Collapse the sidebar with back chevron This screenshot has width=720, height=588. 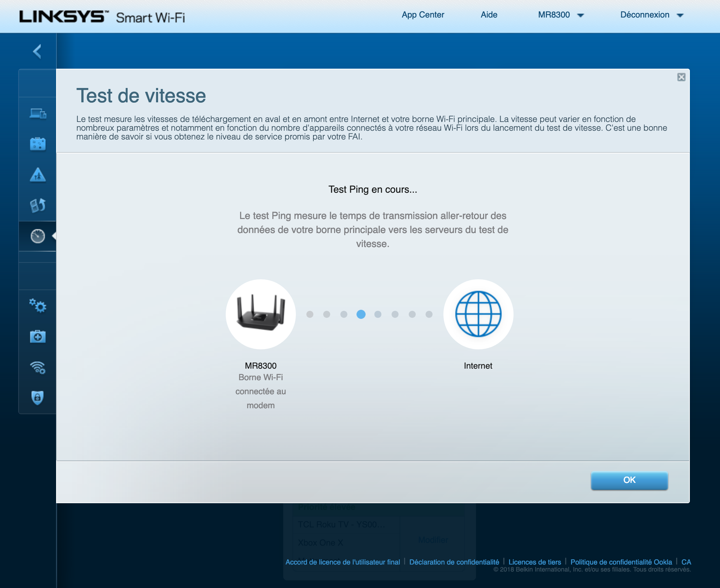click(37, 52)
